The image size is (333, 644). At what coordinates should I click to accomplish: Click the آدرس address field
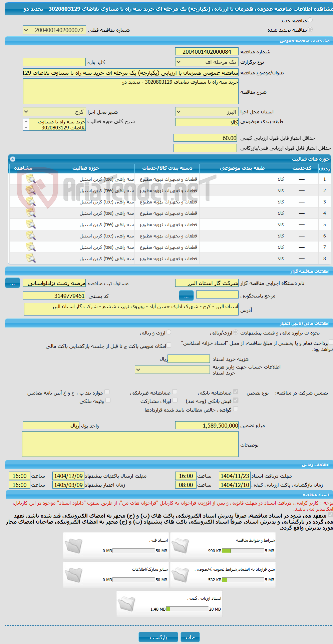coord(131,309)
